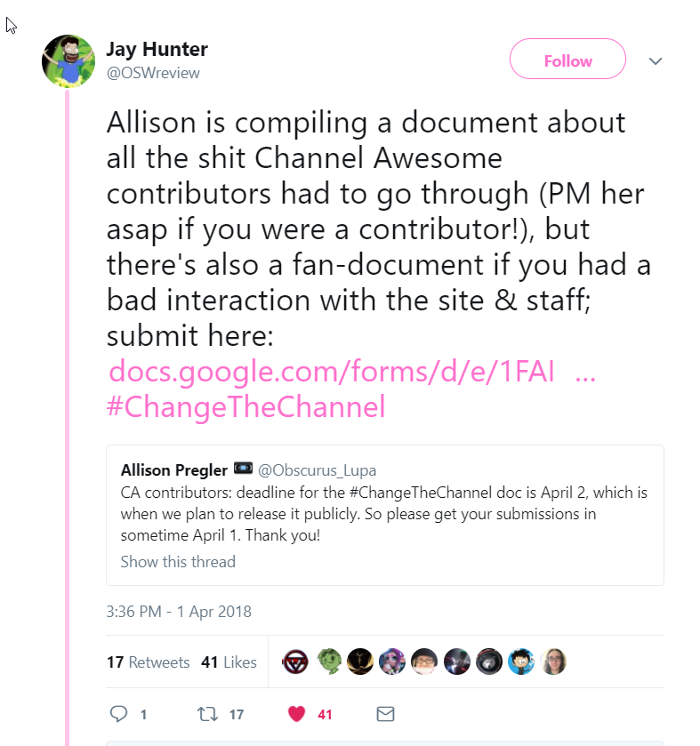The image size is (700, 746).
Task: Click the green creature liker avatar
Action: click(x=329, y=662)
